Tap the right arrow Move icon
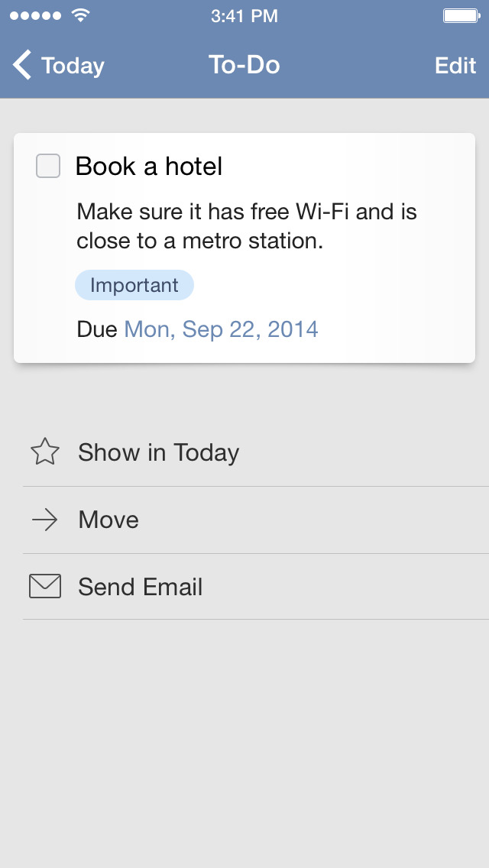The height and width of the screenshot is (868, 489). 45,520
